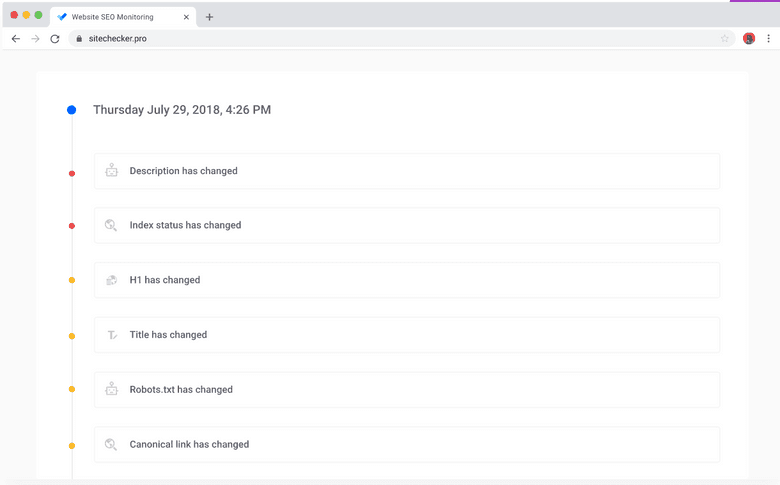
Task: Click the yellow marker beside Title has changed
Action: [x=71, y=336]
